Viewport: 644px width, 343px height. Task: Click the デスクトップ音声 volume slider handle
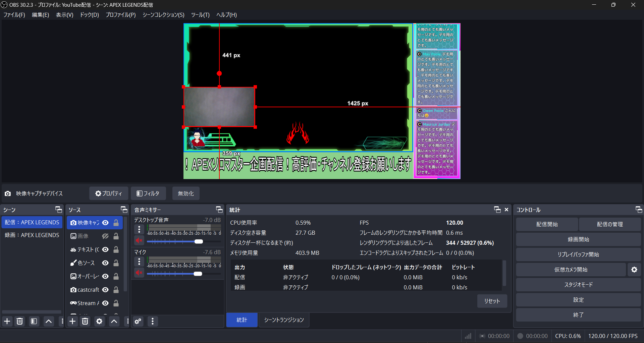point(199,241)
